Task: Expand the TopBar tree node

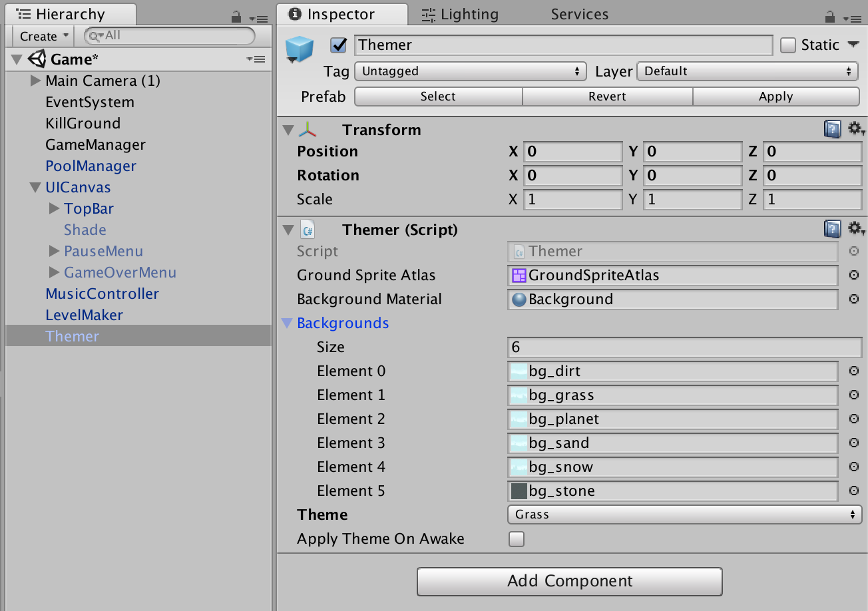Action: coord(55,209)
